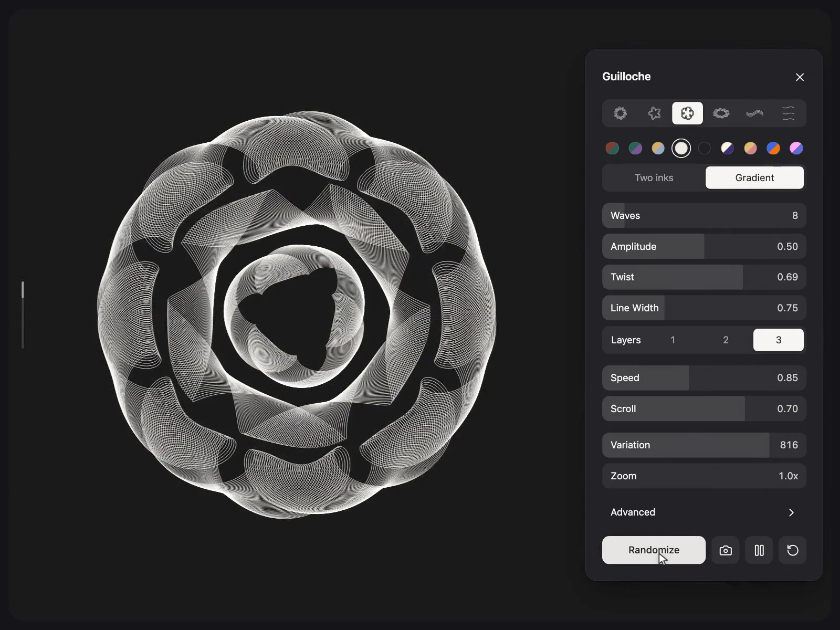Set Layers to 1
The width and height of the screenshot is (840, 630).
click(673, 340)
